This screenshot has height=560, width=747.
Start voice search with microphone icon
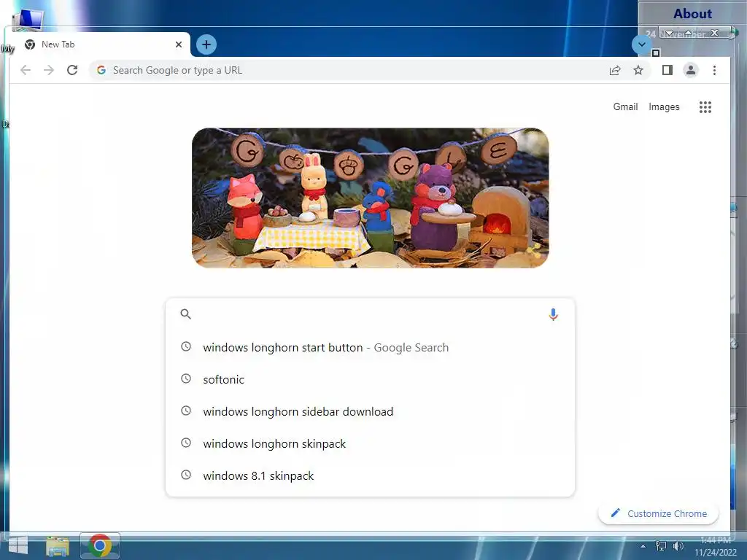pos(553,314)
